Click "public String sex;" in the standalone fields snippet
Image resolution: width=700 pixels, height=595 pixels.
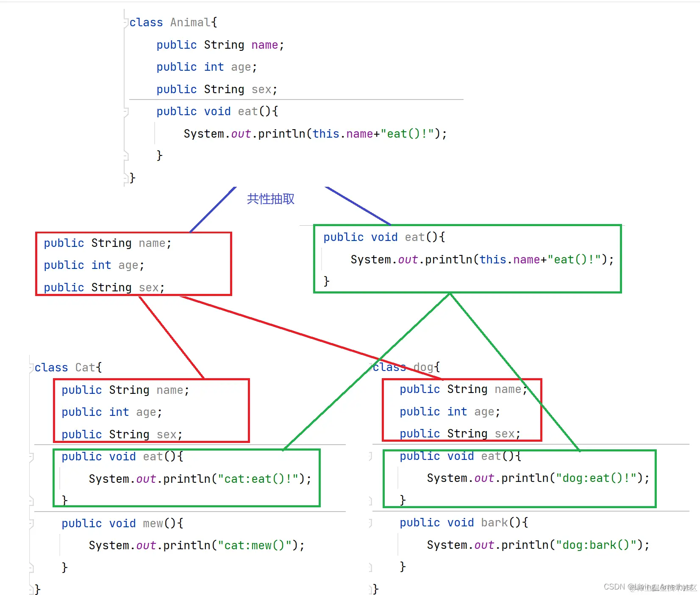tap(104, 288)
